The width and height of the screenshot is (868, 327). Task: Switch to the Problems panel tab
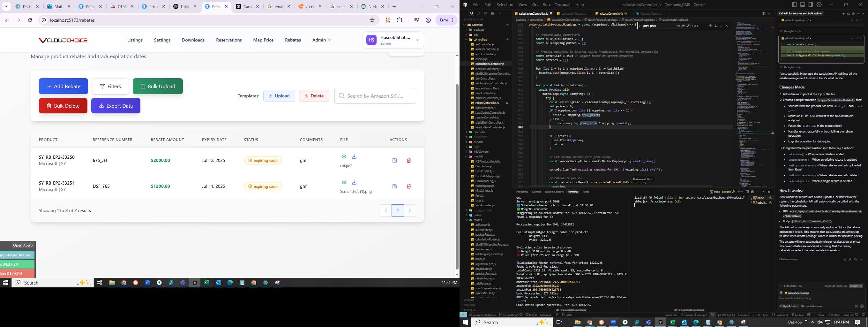[x=522, y=192]
